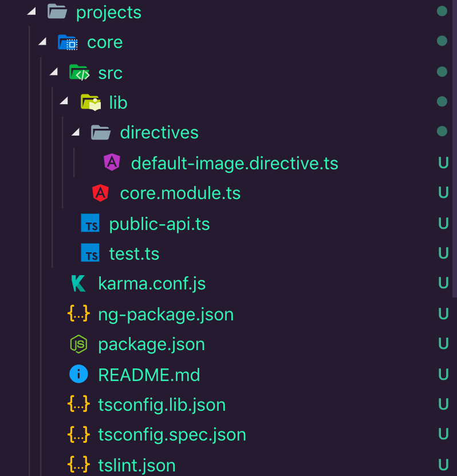Click the Karma icon beside karma.conf.js

pyautogui.click(x=79, y=283)
